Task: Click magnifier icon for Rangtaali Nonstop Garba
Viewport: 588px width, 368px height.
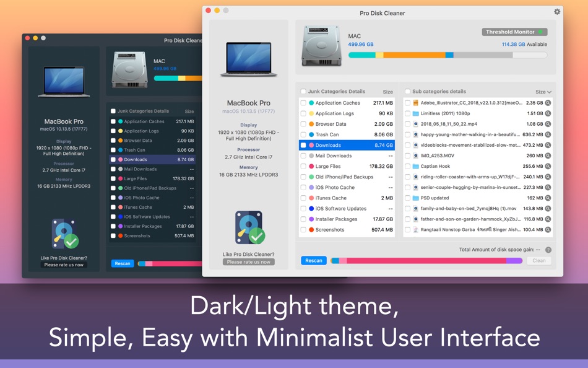Action: click(x=548, y=229)
